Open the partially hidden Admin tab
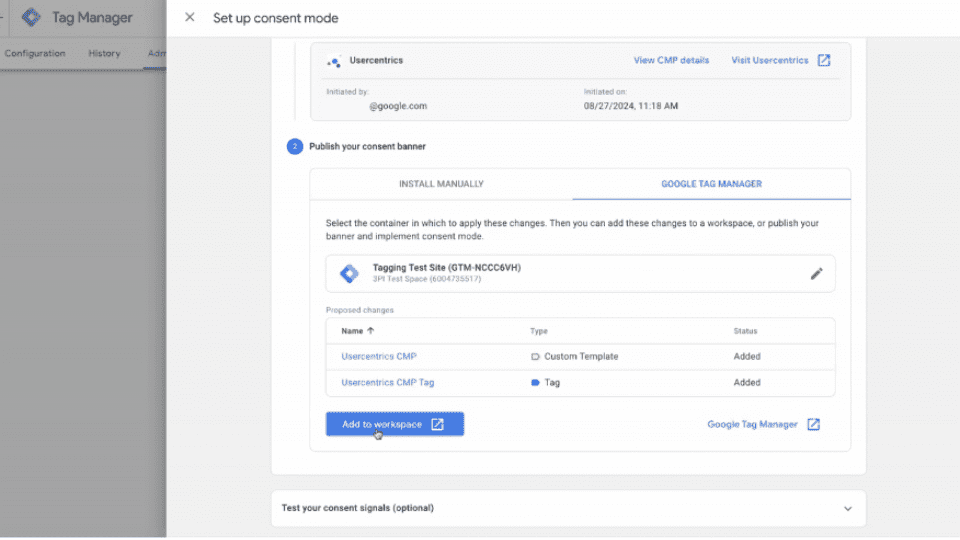The width and height of the screenshot is (960, 540). (x=156, y=53)
